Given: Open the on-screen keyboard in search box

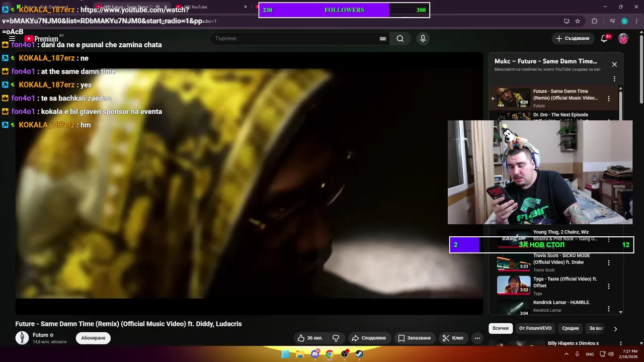Looking at the screenshot, I should point(383,38).
